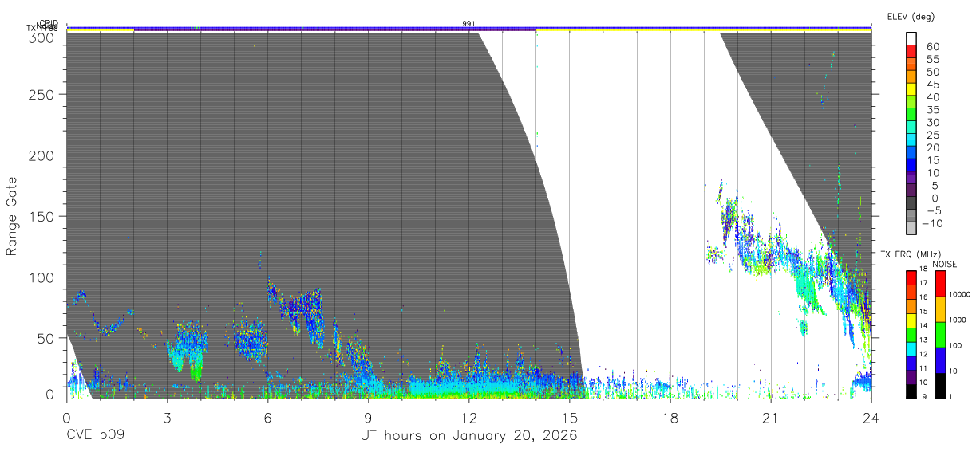The image size is (980, 452).
Task: Click the NOISE legend label '1000'
Action: 958,320
